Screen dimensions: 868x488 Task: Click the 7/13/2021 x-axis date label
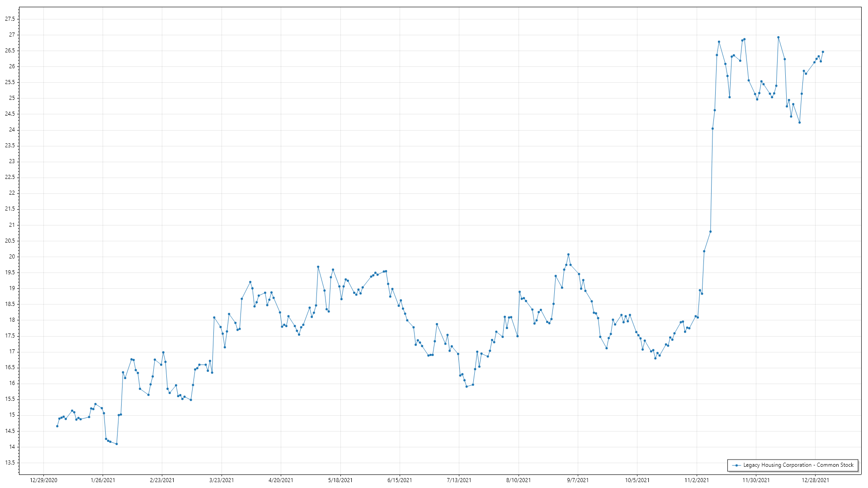pos(459,480)
